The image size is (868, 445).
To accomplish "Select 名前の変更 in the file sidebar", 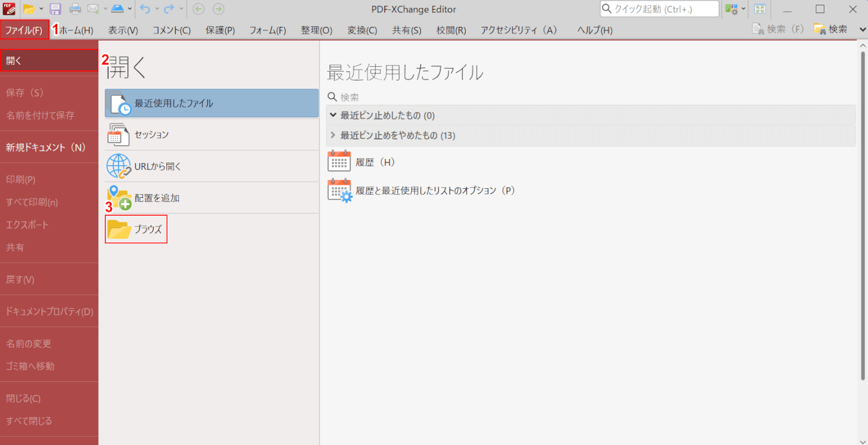I will (49, 344).
